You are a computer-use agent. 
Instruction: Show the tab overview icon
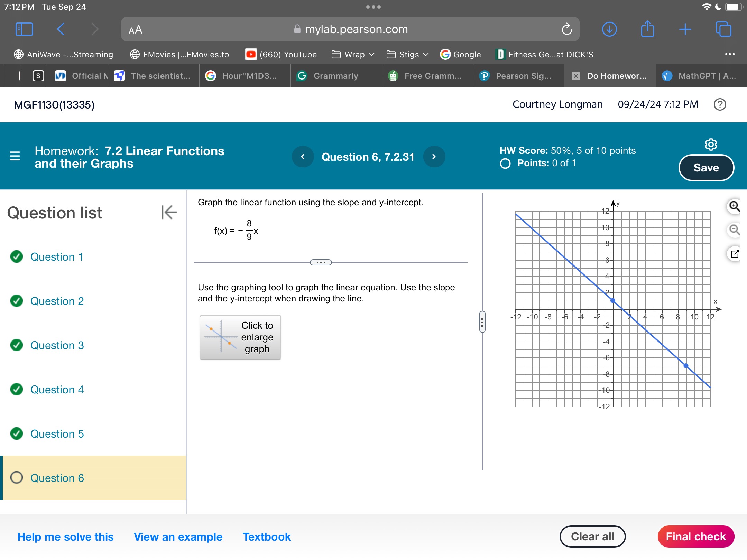pos(723,29)
